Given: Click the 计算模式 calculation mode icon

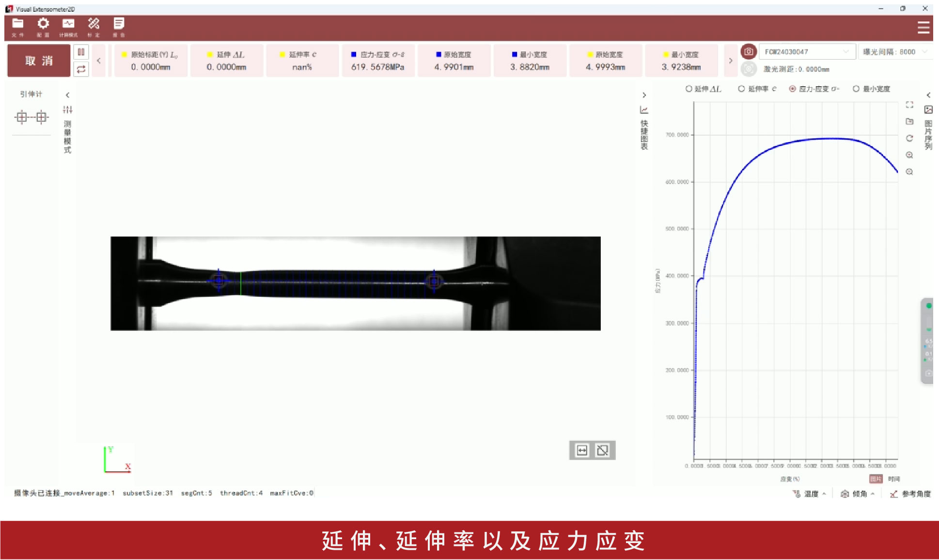Looking at the screenshot, I should [x=68, y=26].
